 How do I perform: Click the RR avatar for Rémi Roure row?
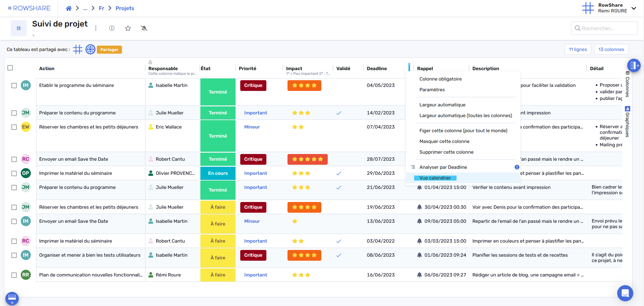26,275
